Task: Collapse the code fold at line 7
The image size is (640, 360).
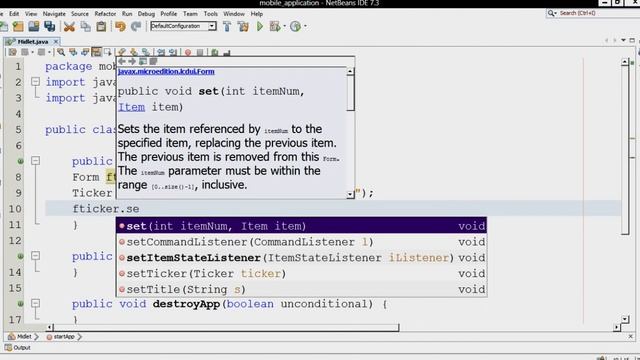Action: pyautogui.click(x=36, y=161)
